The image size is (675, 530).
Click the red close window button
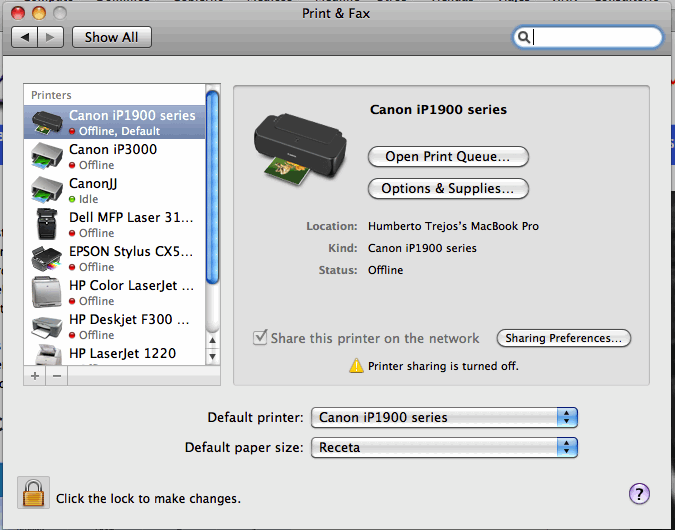pos(18,13)
